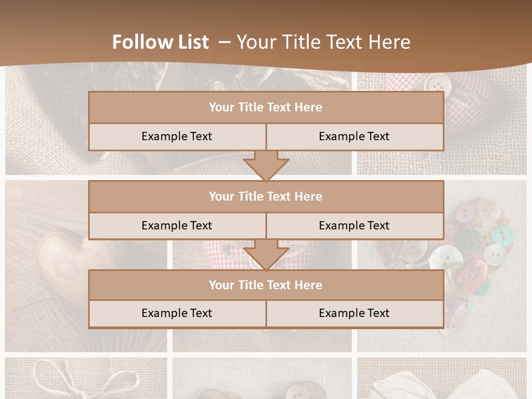Click the left Example Text cell in the bottom box
This screenshot has height=399, width=532.
point(177,313)
